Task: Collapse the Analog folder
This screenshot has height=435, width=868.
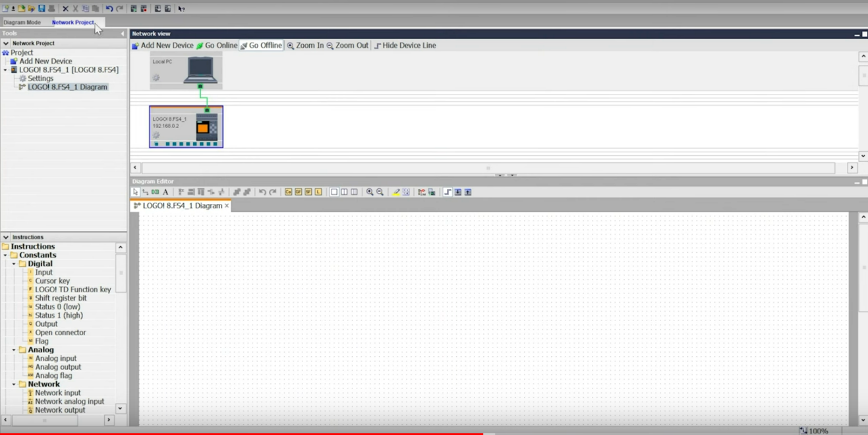Action: 14,350
